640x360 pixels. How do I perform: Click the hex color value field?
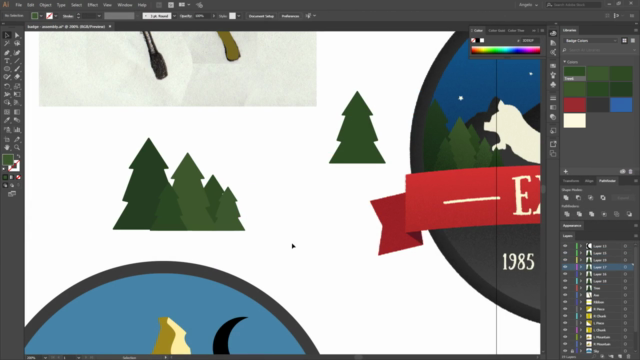(530, 40)
